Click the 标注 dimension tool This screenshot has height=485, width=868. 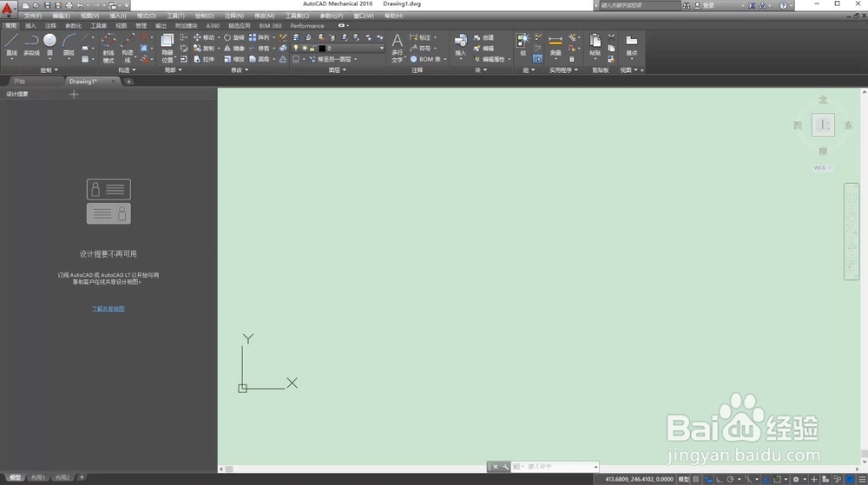point(420,37)
